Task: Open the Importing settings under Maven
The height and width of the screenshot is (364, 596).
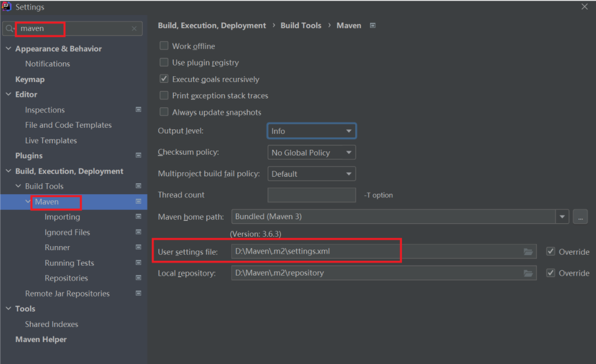Action: pyautogui.click(x=62, y=217)
